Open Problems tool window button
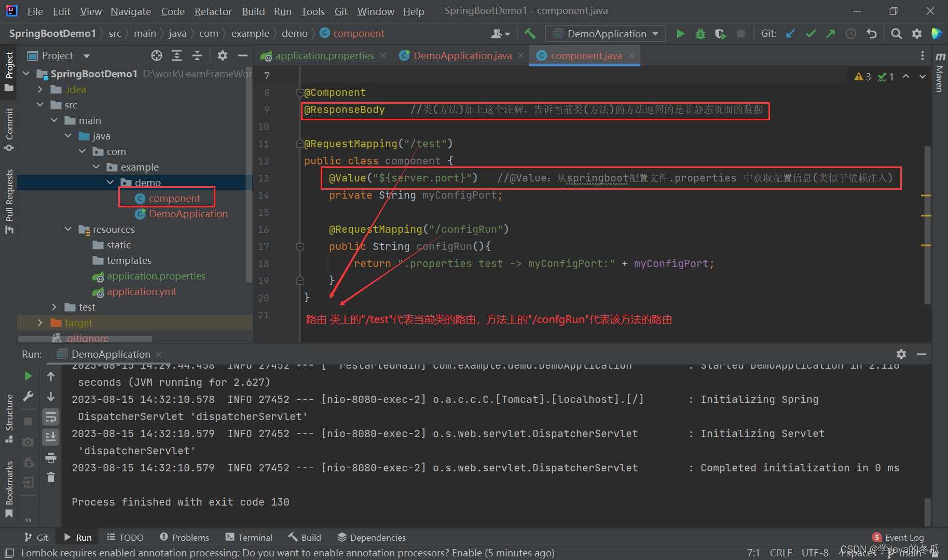This screenshot has height=560, width=948. click(184, 538)
